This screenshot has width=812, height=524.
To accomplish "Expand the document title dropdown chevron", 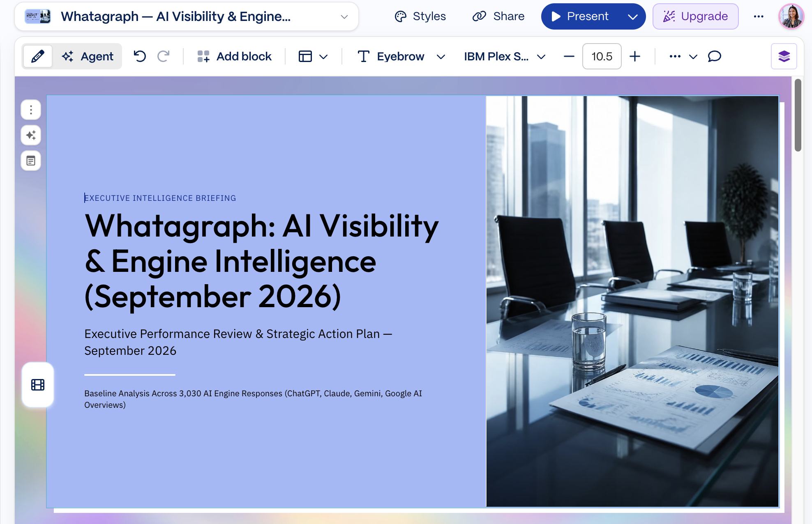I will (x=344, y=17).
